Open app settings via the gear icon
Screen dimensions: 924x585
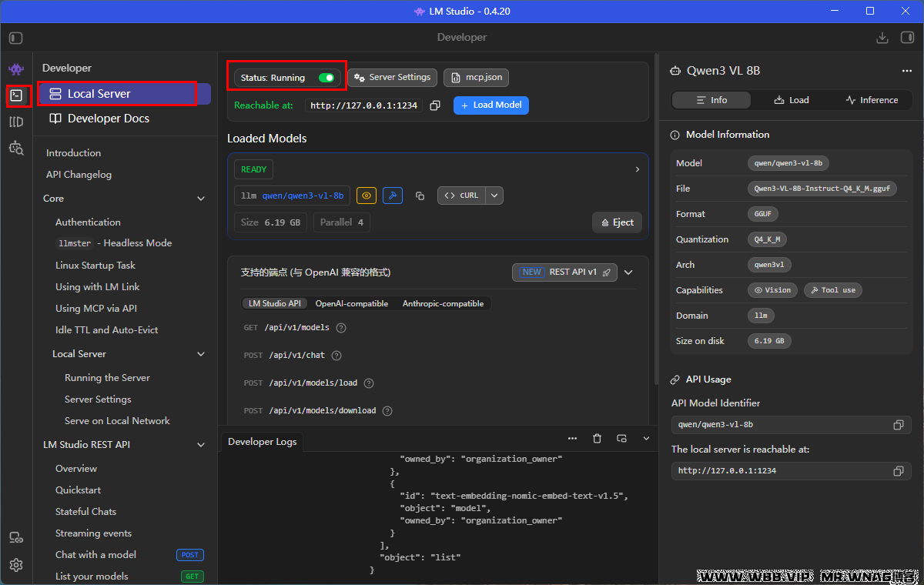coord(16,565)
